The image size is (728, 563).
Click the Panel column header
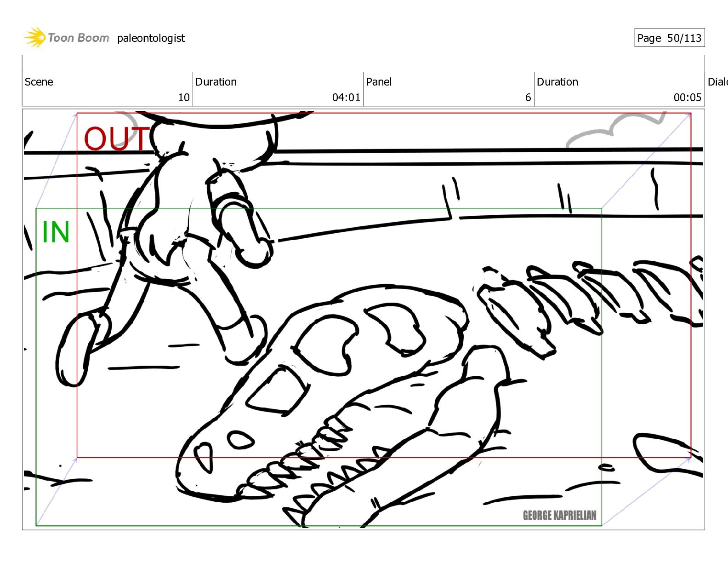coord(379,82)
